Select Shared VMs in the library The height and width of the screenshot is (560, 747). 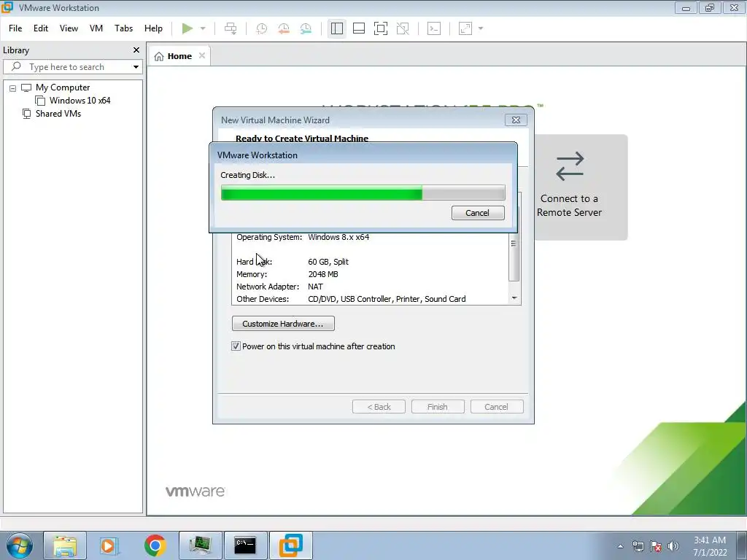pos(58,114)
